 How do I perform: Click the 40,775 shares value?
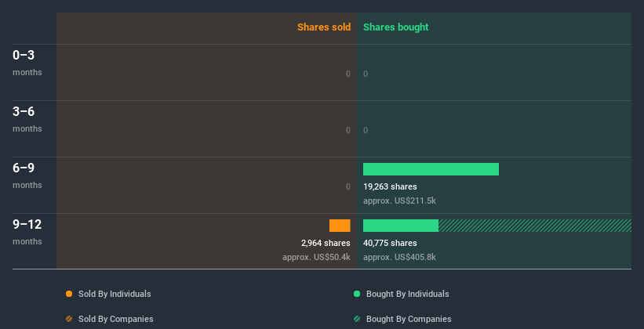click(x=390, y=243)
